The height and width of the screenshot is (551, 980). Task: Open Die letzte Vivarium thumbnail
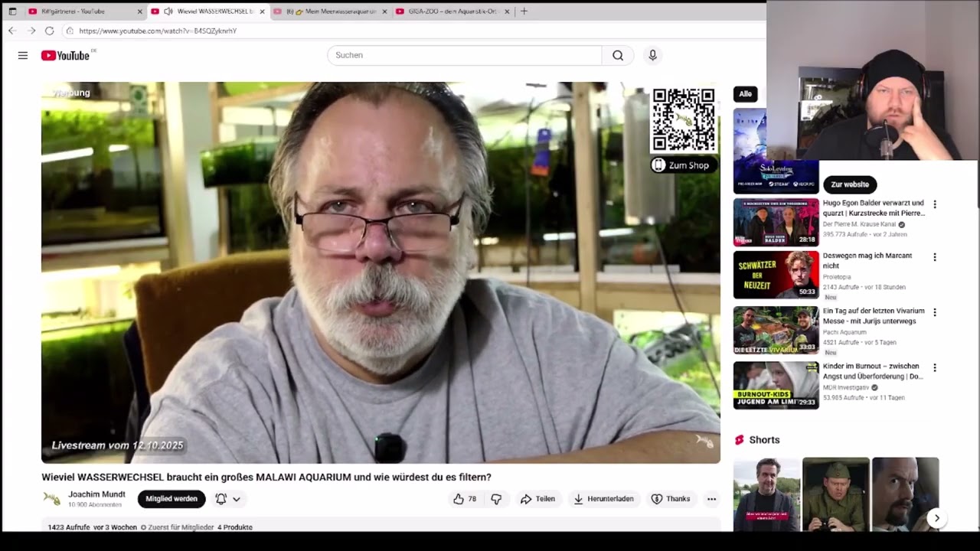tap(776, 330)
